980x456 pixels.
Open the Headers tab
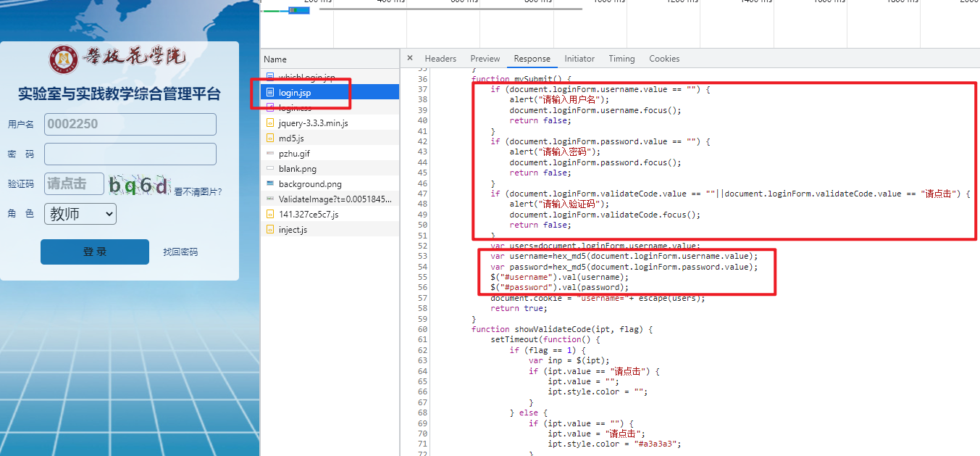click(440, 59)
